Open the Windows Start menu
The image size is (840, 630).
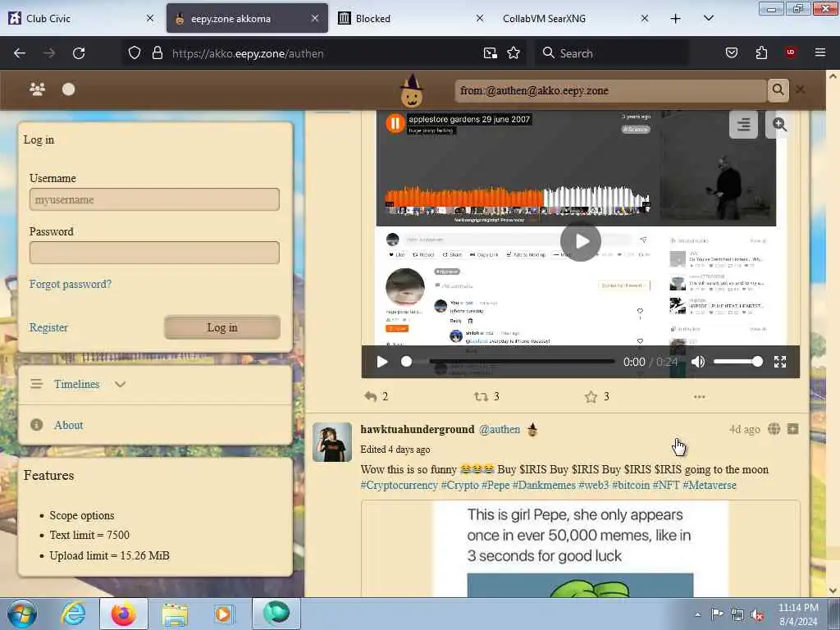point(22,614)
